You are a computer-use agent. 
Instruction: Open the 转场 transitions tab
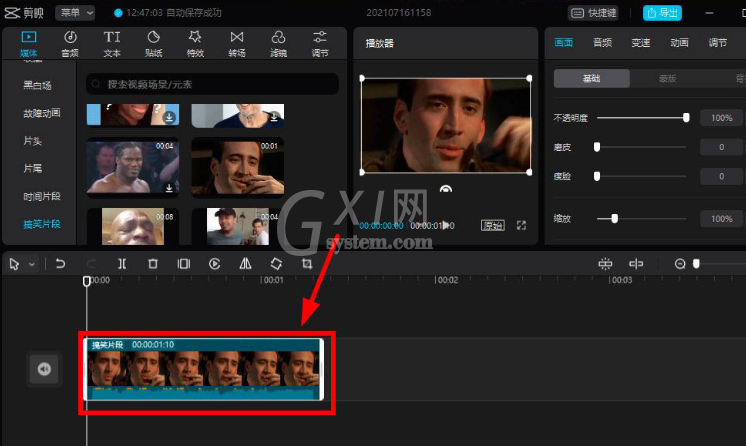click(x=236, y=44)
